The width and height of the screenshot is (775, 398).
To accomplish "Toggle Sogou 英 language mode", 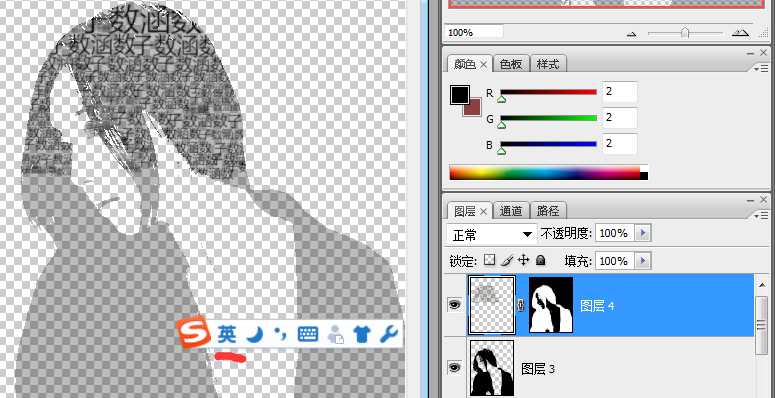I will [226, 335].
